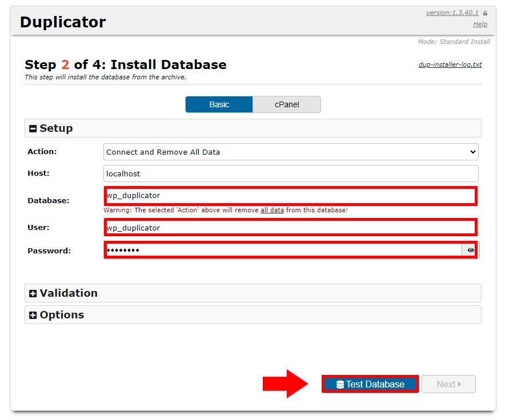The image size is (509, 420).
Task: Collapse the Setup section using its minus icon
Action: click(x=33, y=129)
